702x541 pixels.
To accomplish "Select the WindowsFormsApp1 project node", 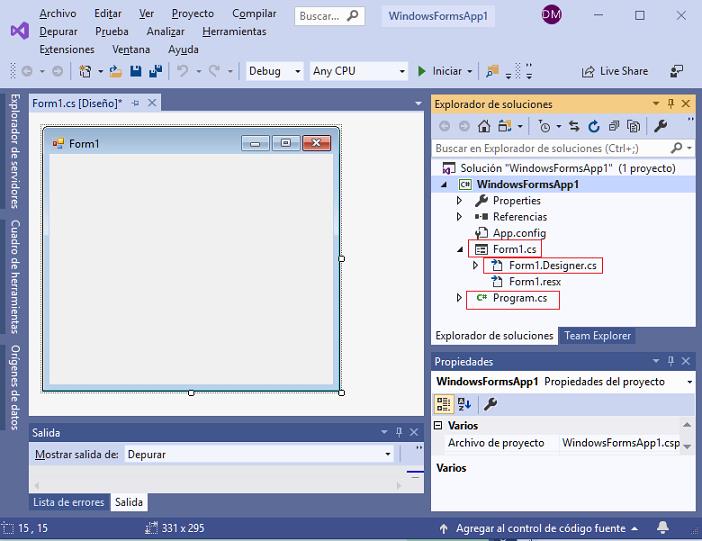I will [527, 184].
